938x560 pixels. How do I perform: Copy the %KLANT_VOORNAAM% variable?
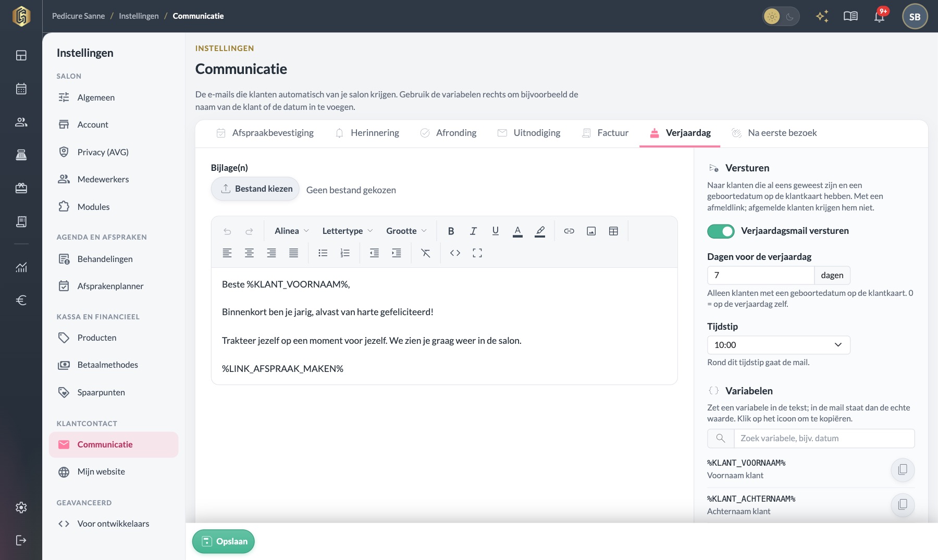click(x=903, y=469)
